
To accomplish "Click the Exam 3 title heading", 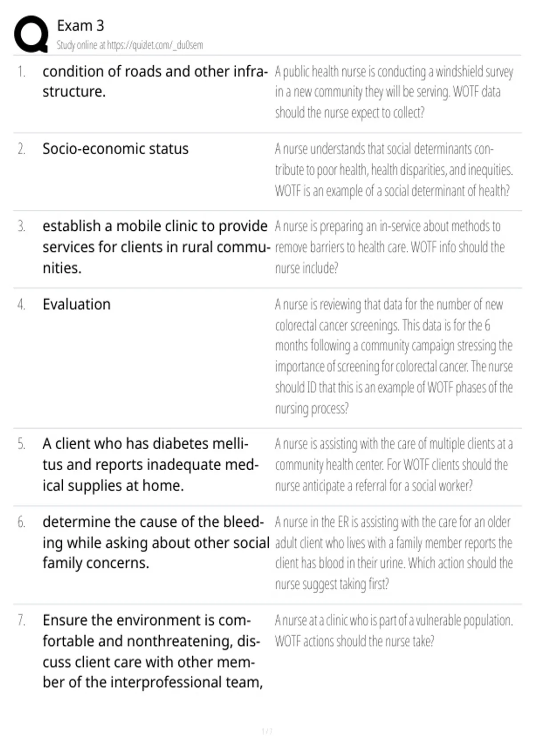I will pyautogui.click(x=81, y=26).
